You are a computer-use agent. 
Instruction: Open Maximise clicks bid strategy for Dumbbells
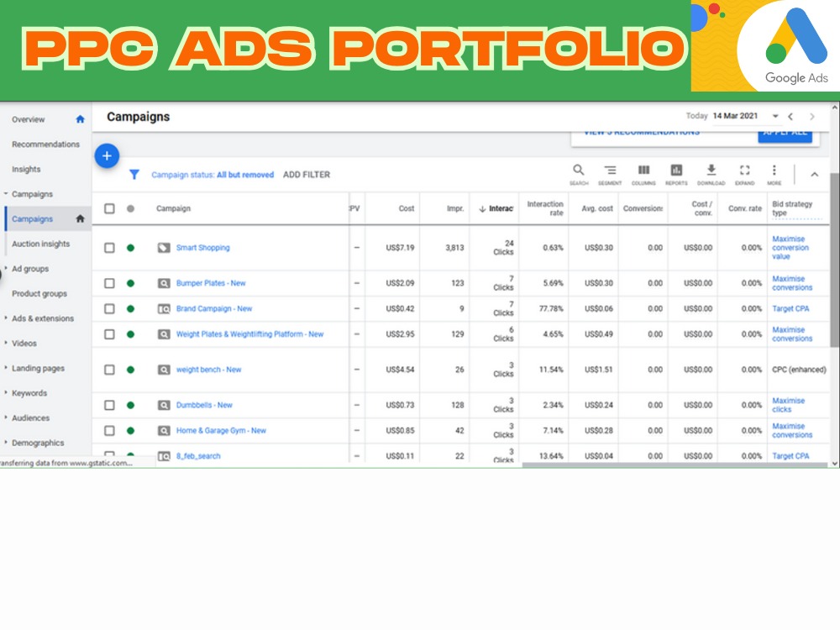tap(788, 405)
